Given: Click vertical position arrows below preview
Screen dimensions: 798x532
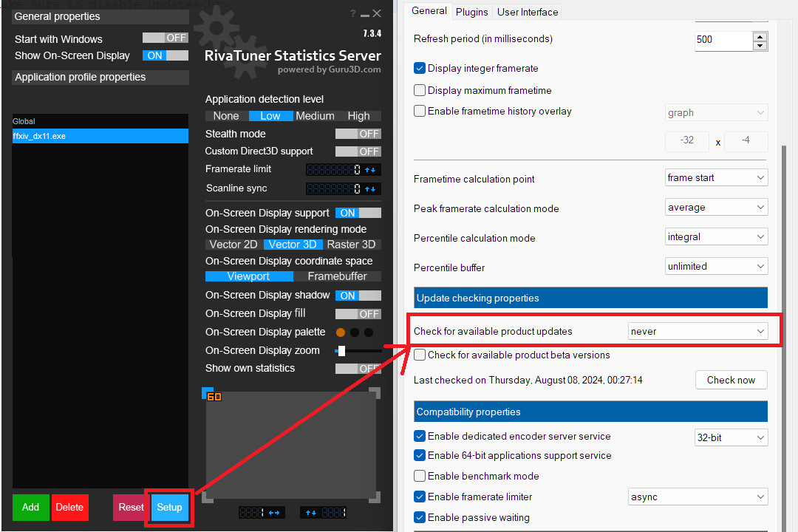Looking at the screenshot, I should pos(310,512).
